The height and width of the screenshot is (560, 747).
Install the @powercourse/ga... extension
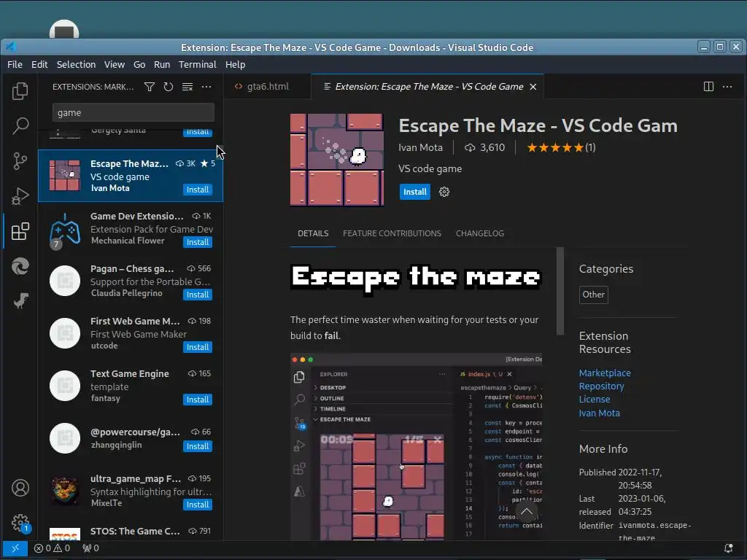tap(197, 446)
